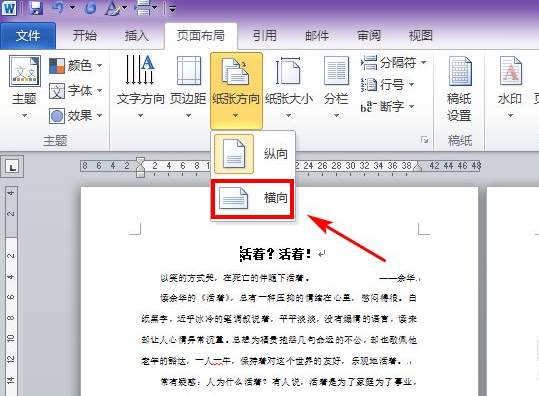Click the right indent marker on the ruler
The image size is (539, 396).
coord(417,167)
